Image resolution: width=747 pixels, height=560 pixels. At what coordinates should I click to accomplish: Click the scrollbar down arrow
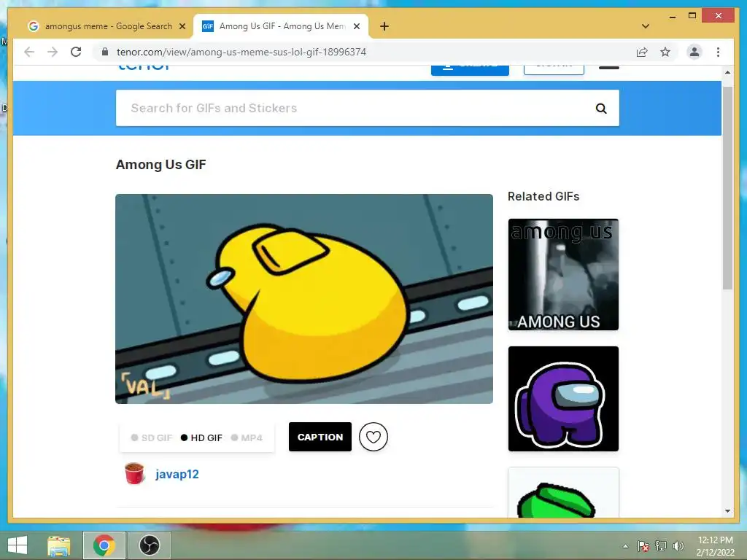[727, 511]
